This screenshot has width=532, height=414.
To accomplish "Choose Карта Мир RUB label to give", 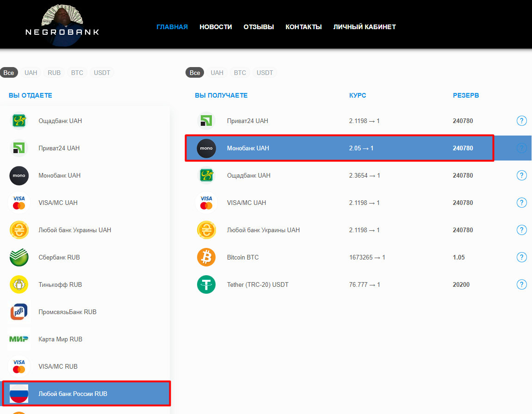I will (61, 339).
